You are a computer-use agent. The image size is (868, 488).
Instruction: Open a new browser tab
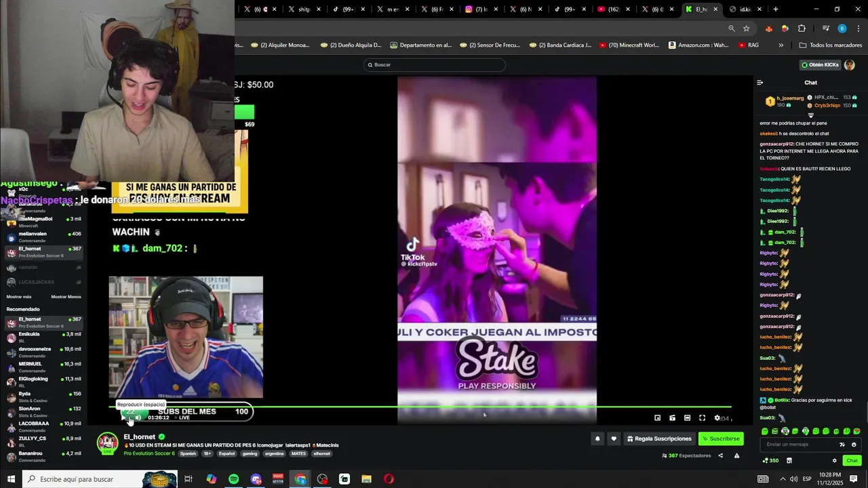776,9
